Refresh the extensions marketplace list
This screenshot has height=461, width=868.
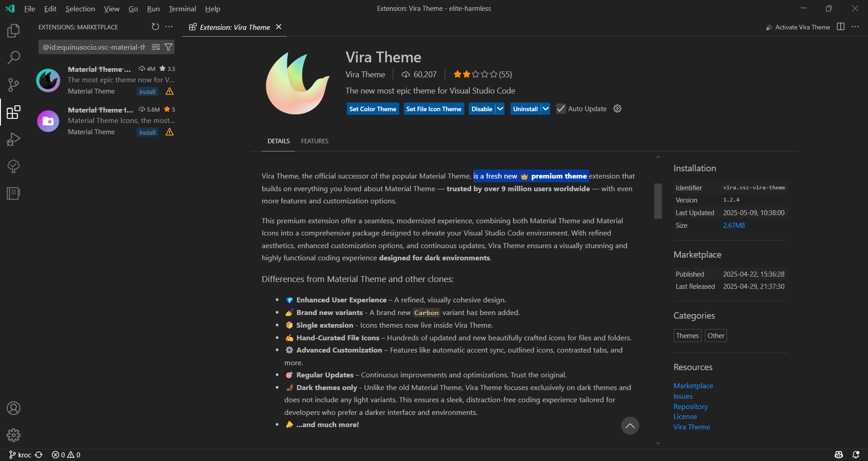[155, 27]
